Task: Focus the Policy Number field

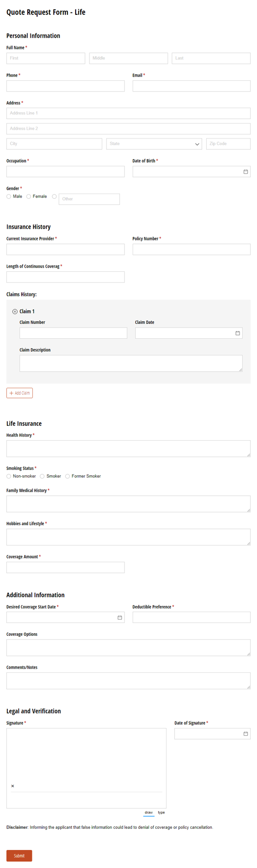Action: coord(192,250)
